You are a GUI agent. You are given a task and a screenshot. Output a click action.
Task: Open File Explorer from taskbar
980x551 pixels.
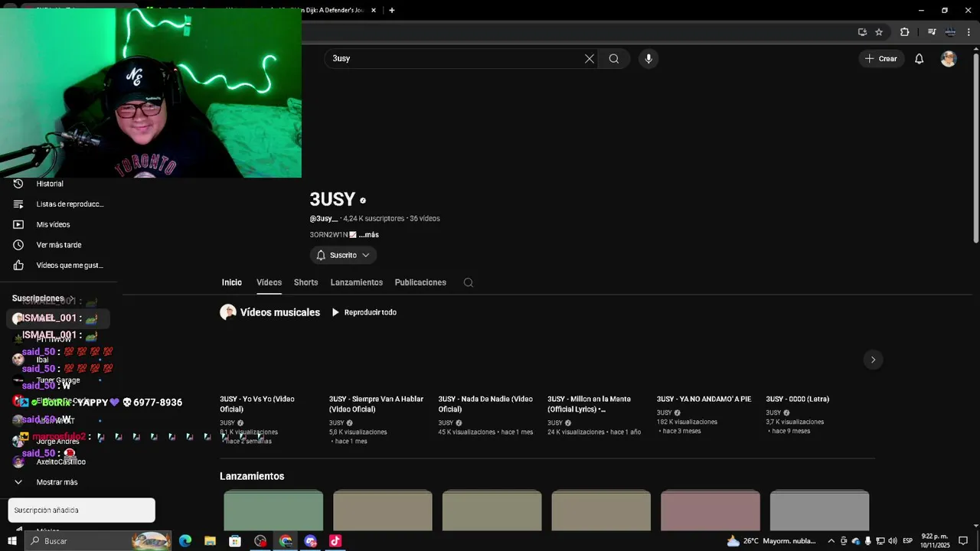click(x=210, y=541)
